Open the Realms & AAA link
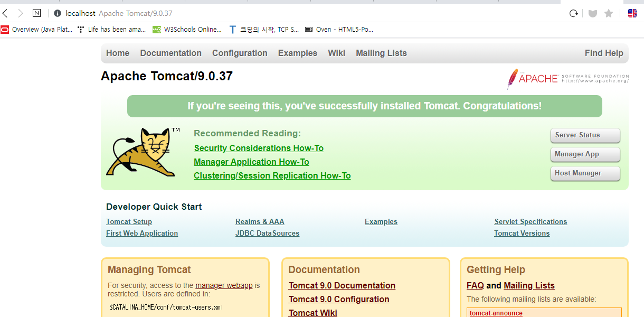The height and width of the screenshot is (317, 644). coord(260,221)
